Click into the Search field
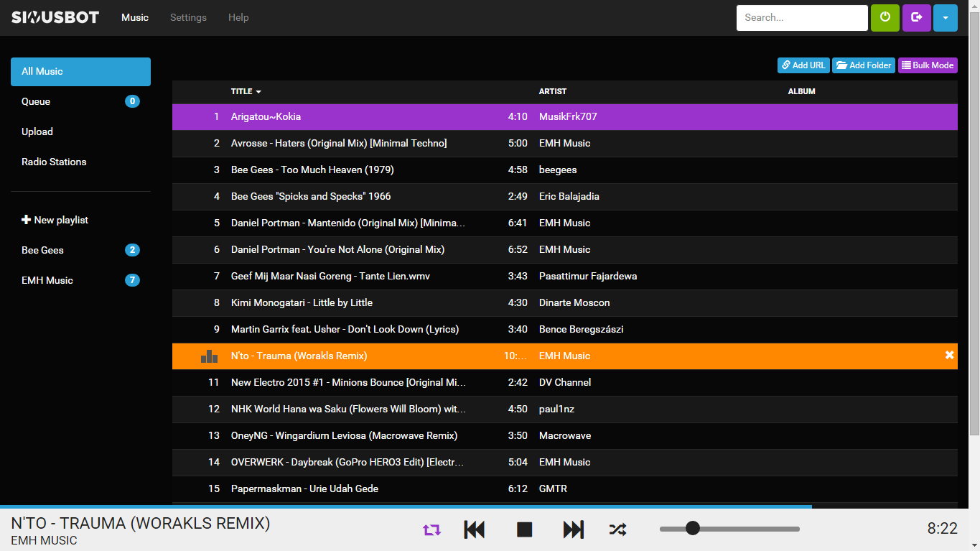The image size is (980, 551). coord(802,18)
